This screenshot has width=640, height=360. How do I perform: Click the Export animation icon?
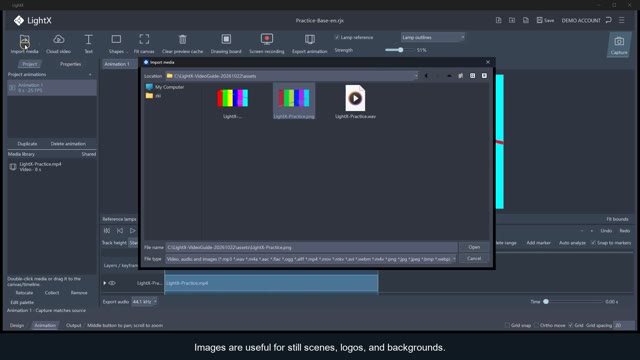[310, 39]
